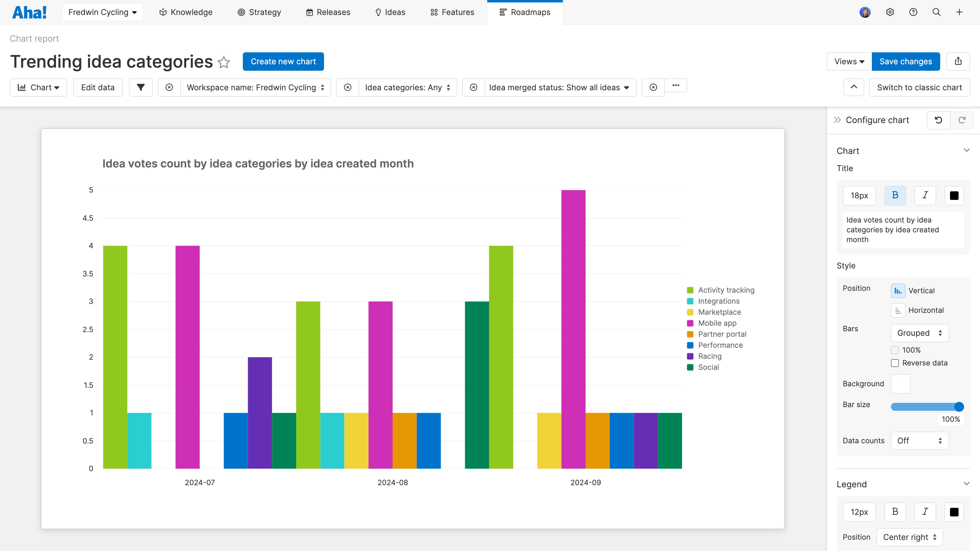Remove the Workspace name filter with its X icon
Image resolution: width=980 pixels, height=551 pixels.
pos(169,87)
